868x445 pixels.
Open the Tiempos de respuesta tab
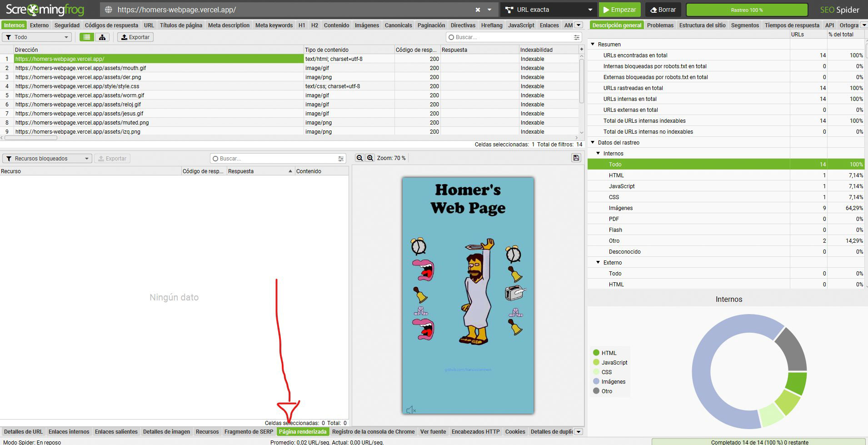tap(792, 25)
